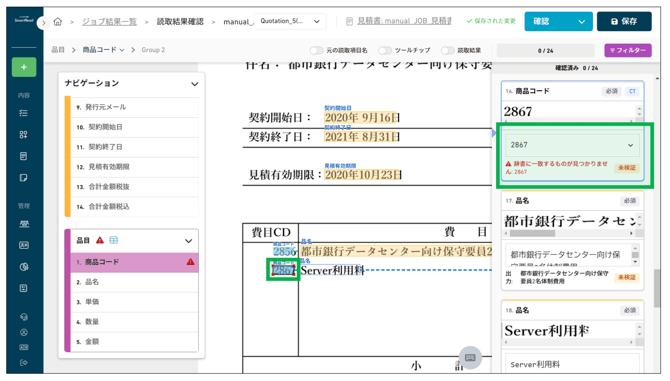Open the ジョブ結果一覧 breadcrumb link
This screenshot has height=381, width=670.
109,21
